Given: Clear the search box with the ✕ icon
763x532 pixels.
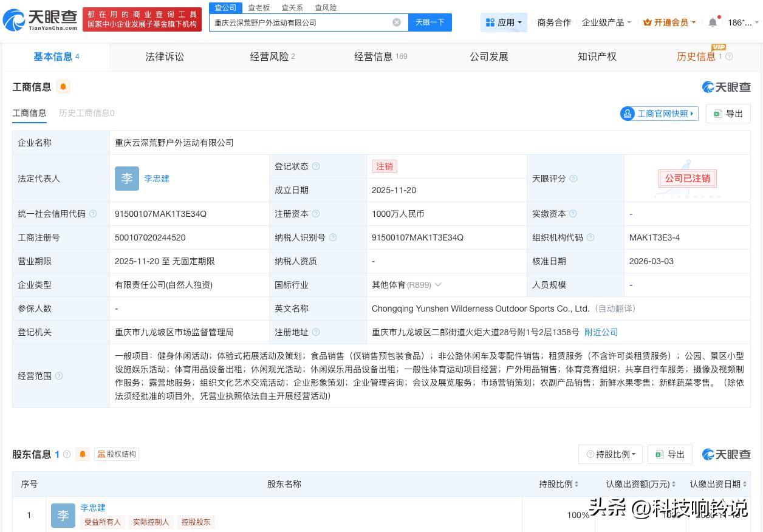Looking at the screenshot, I should pyautogui.click(x=397, y=22).
